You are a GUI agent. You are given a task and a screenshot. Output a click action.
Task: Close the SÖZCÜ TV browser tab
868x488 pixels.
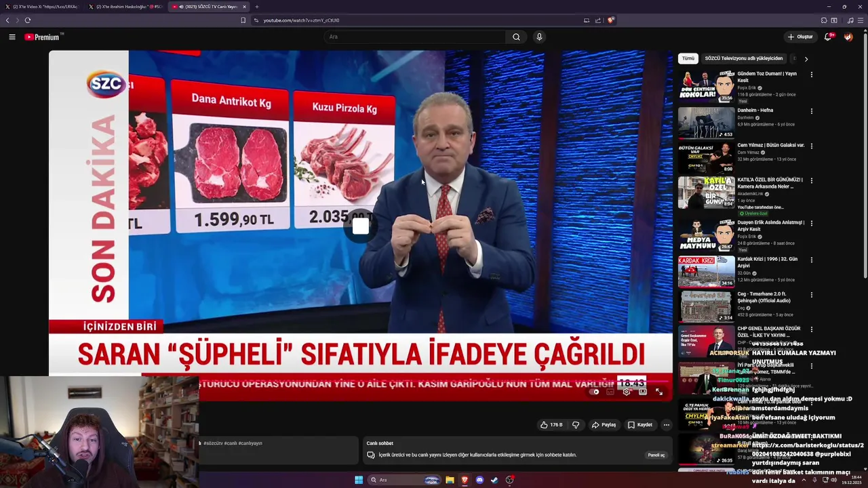244,7
